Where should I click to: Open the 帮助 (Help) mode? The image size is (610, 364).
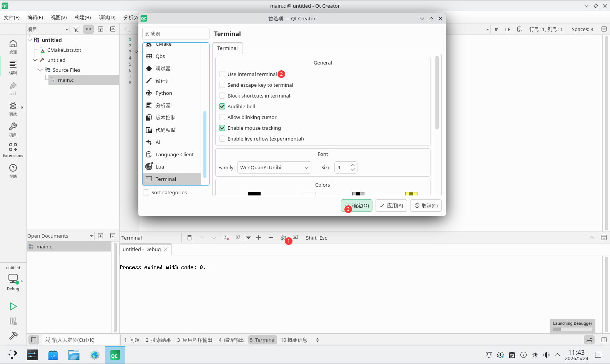click(13, 170)
